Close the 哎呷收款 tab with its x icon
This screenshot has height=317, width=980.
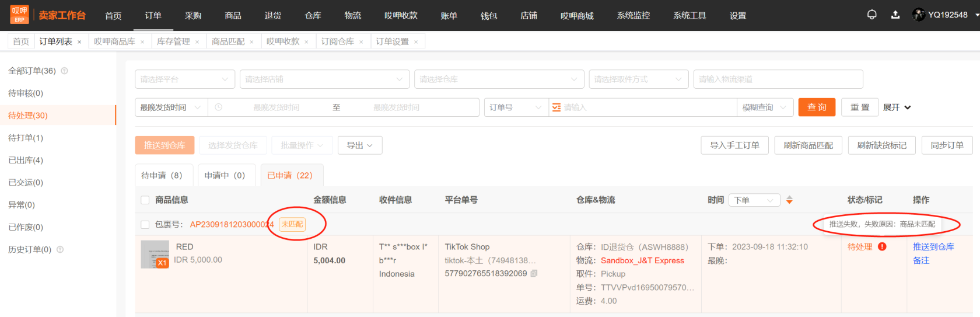click(x=306, y=42)
